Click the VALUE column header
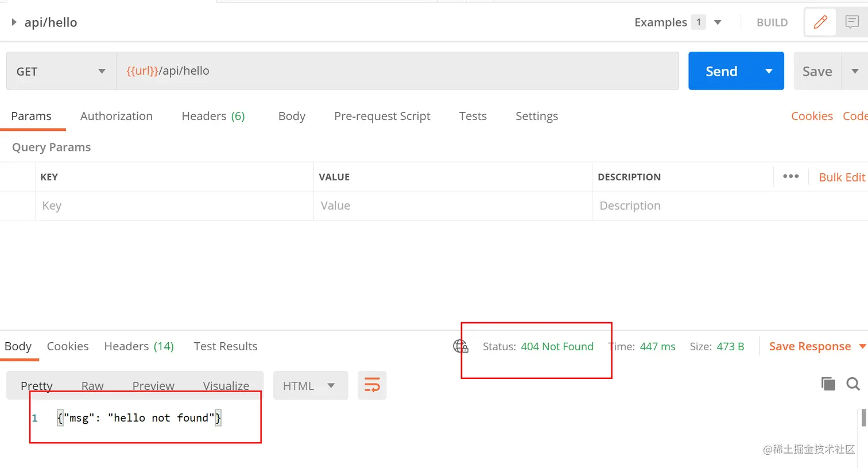 pyautogui.click(x=334, y=177)
